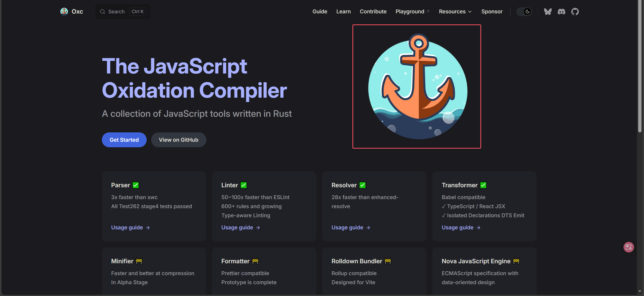644x296 pixels.
Task: Click the Playground external link arrow
Action: pos(428,11)
